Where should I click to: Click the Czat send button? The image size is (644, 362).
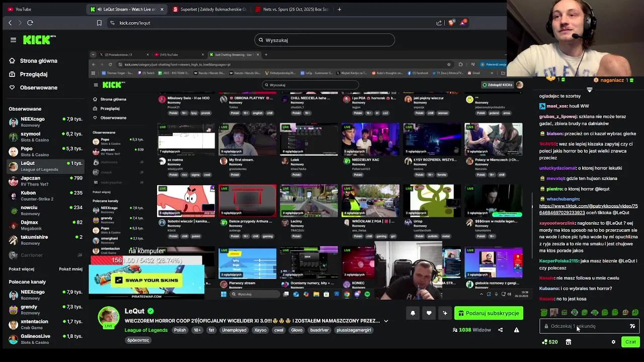coord(630,342)
